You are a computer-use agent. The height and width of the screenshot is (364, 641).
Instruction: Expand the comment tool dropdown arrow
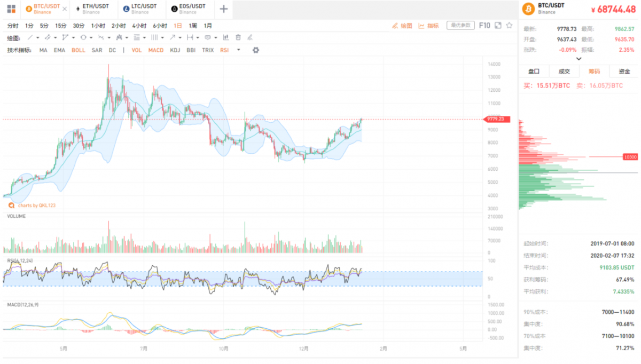tap(216, 37)
